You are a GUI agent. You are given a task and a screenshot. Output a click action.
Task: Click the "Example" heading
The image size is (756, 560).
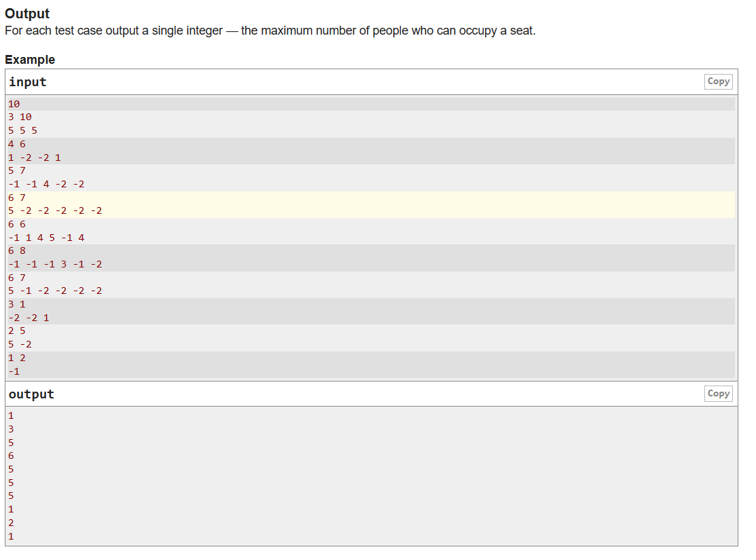pos(30,60)
